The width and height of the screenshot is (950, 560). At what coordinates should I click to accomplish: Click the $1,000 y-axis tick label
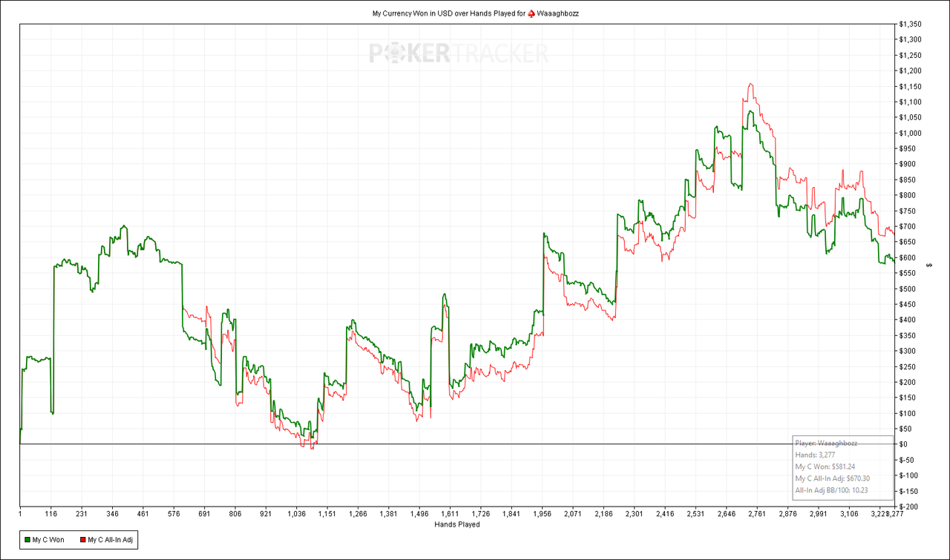tap(910, 133)
